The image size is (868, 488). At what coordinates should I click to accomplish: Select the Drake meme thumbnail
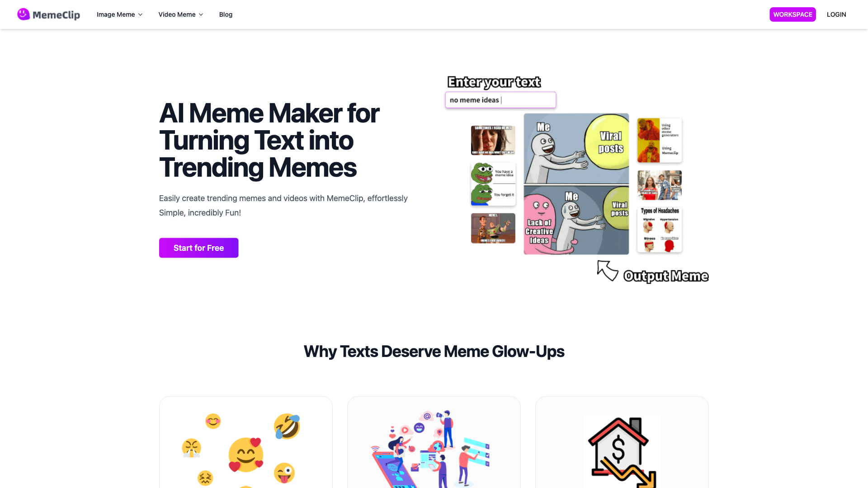[659, 140]
